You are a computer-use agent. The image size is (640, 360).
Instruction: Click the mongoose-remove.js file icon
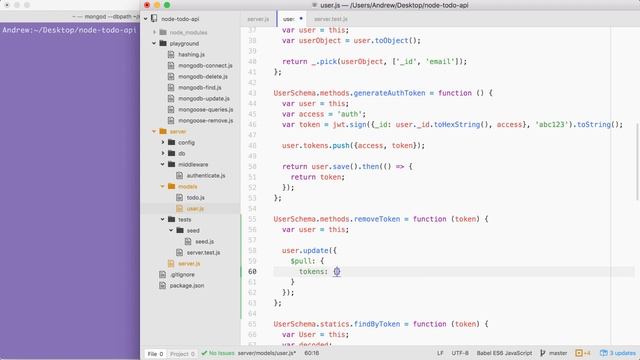point(171,120)
